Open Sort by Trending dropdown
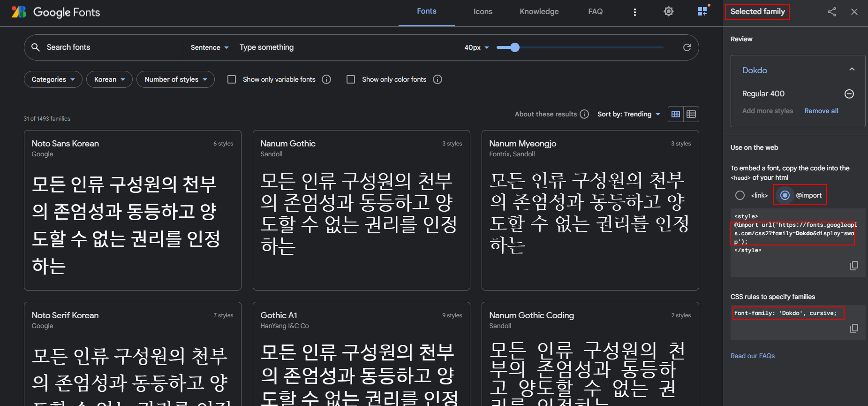 click(629, 114)
